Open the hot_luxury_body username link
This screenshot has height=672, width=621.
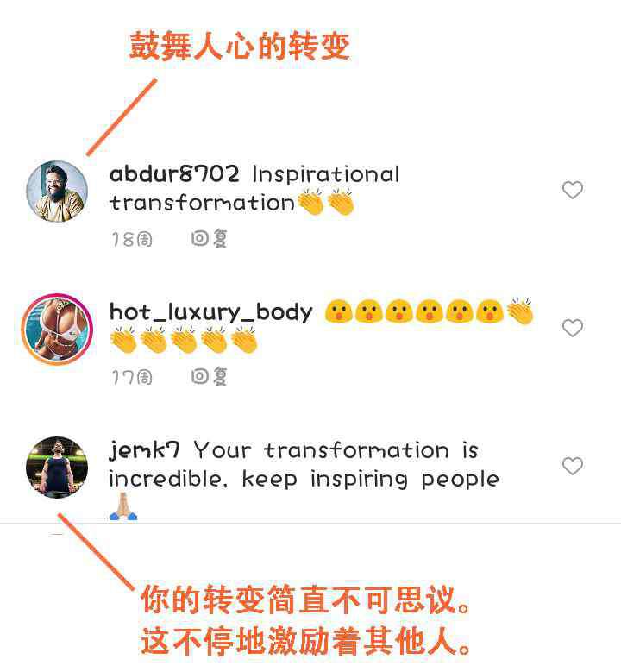click(210, 312)
